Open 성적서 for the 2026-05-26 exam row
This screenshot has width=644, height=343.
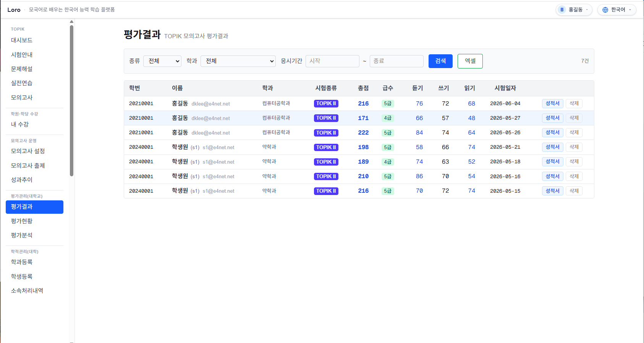coord(552,132)
